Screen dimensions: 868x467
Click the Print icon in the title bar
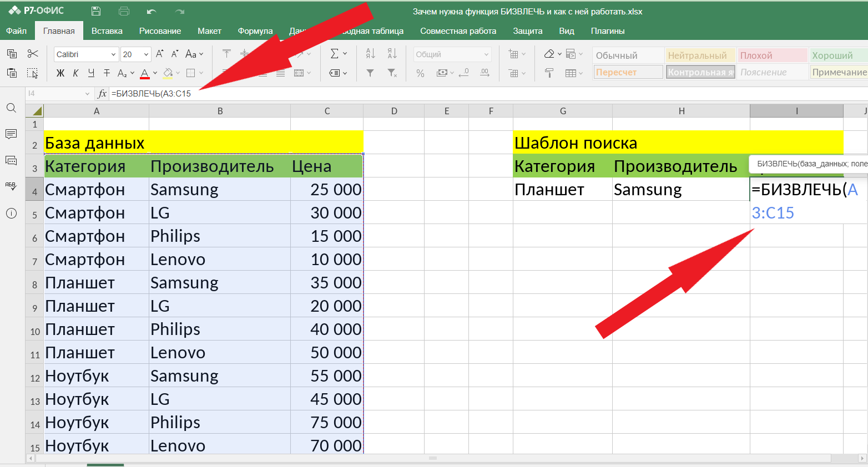[x=124, y=11]
